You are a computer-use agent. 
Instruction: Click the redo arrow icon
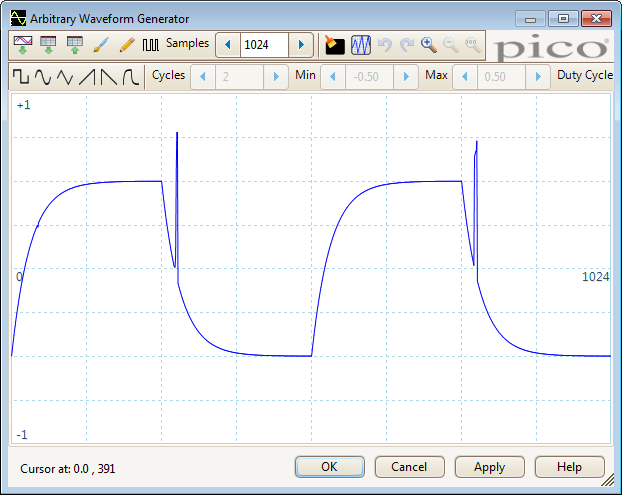pyautogui.click(x=407, y=45)
